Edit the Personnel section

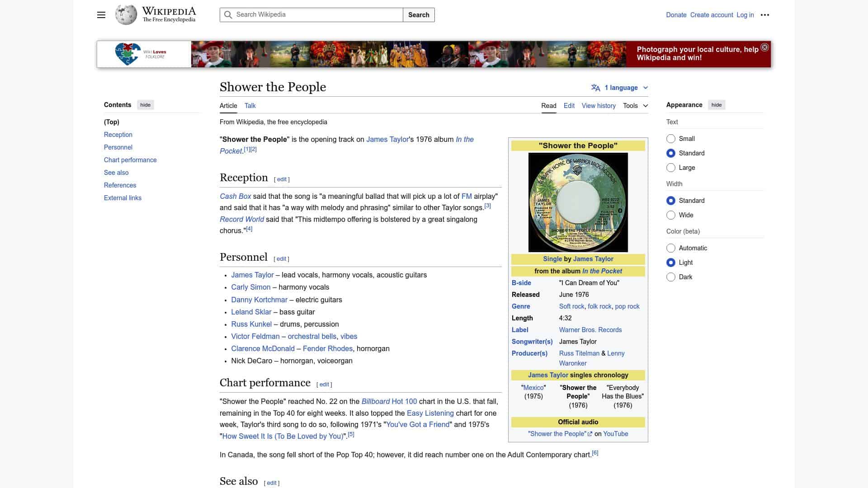(x=281, y=259)
